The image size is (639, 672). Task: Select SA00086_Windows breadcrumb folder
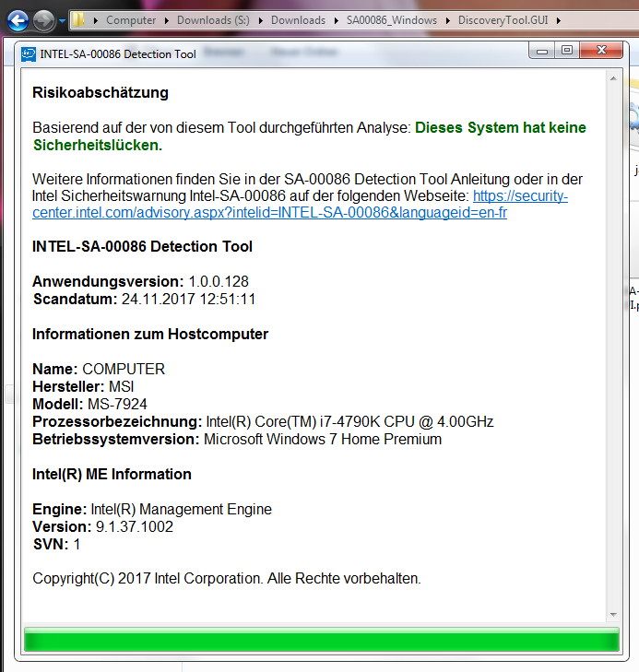[x=392, y=20]
